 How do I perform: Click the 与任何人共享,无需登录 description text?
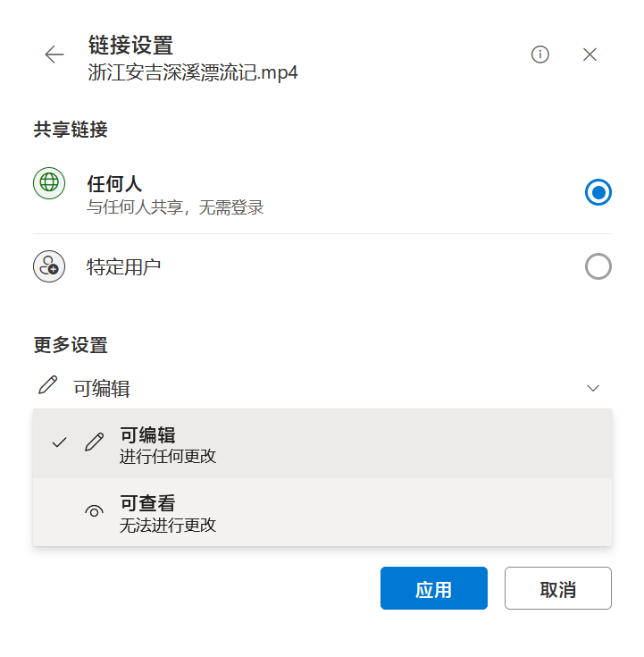click(x=175, y=208)
